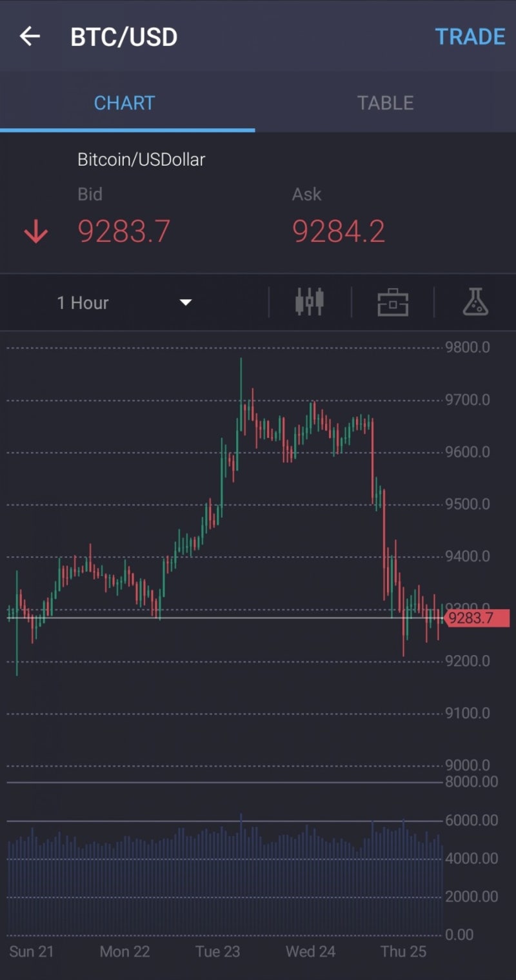516x980 pixels.
Task: Click the Bitcoin/USDollar pair name
Action: (141, 159)
